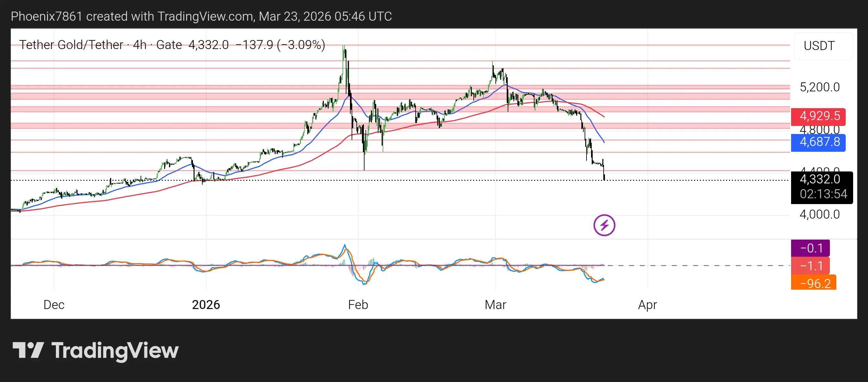Image resolution: width=868 pixels, height=382 pixels.
Task: Click the 2026 label on the time axis
Action: (206, 305)
